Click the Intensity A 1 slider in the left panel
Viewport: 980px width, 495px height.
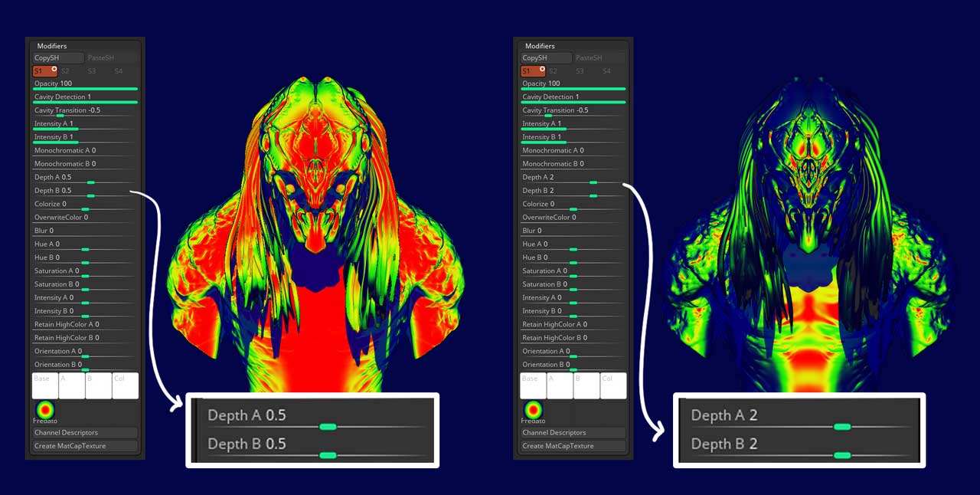(x=85, y=125)
